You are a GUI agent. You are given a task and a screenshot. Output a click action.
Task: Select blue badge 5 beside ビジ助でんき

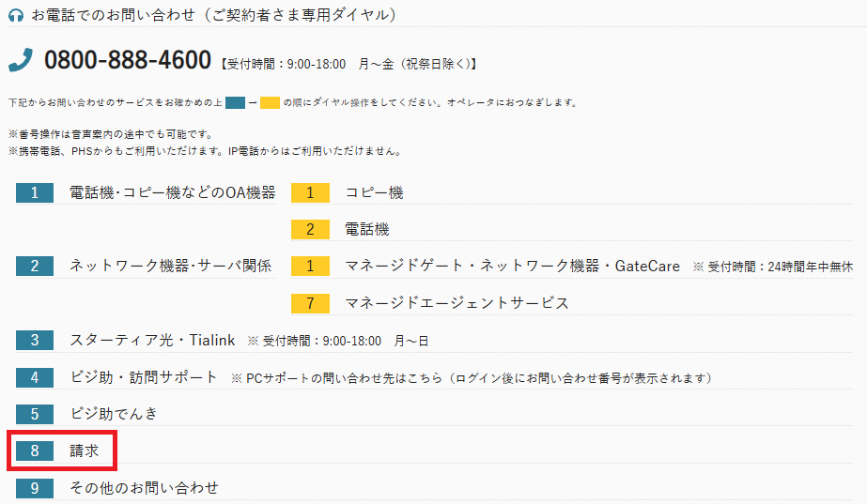pos(35,414)
